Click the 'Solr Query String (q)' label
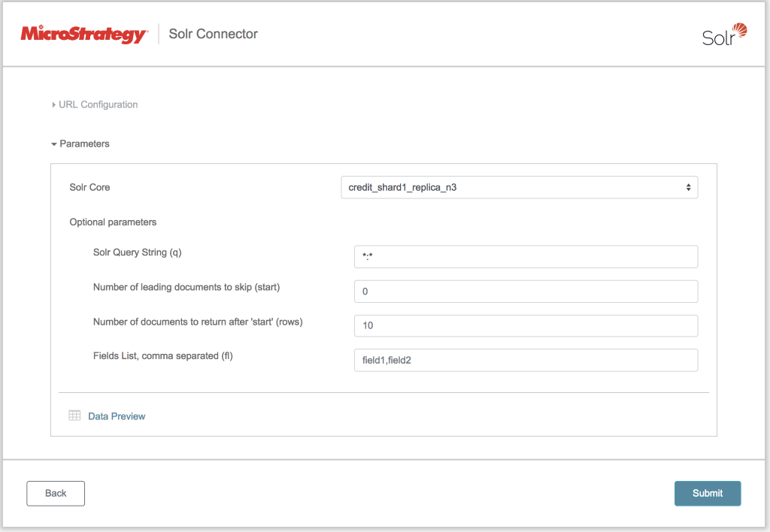The width and height of the screenshot is (770, 532). click(138, 252)
